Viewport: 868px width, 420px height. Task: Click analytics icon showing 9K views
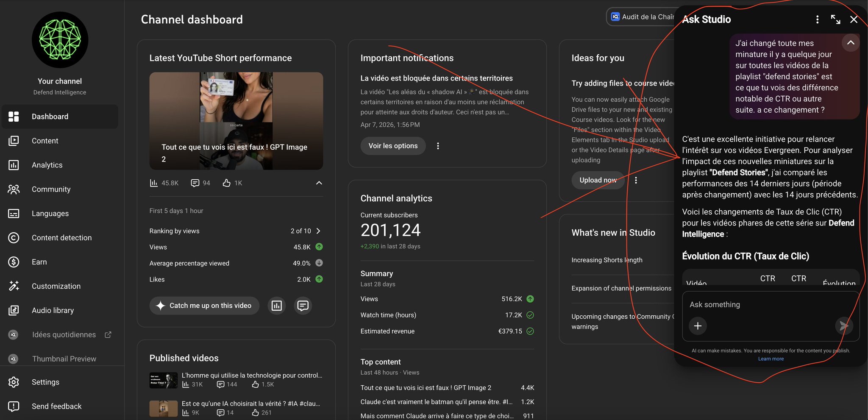coord(186,412)
